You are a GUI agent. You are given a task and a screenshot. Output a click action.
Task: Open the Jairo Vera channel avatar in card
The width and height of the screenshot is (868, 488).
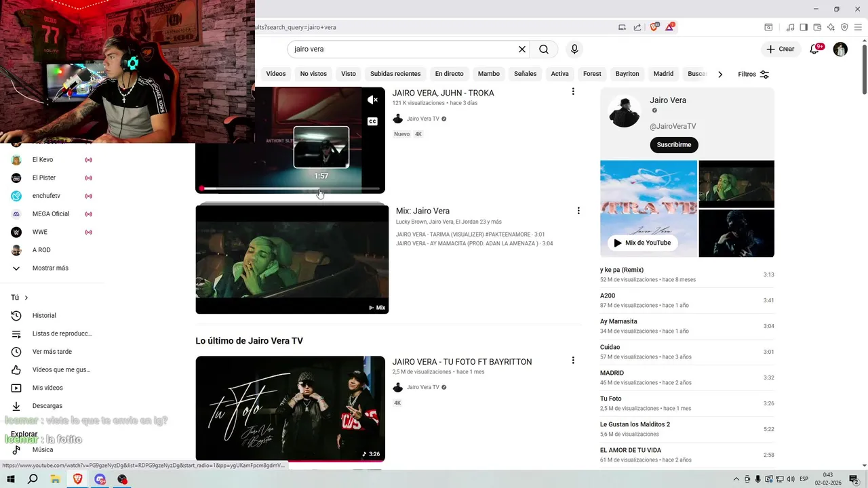pos(625,112)
